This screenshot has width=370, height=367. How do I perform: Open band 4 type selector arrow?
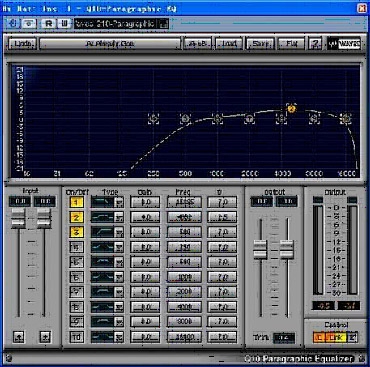pos(119,247)
